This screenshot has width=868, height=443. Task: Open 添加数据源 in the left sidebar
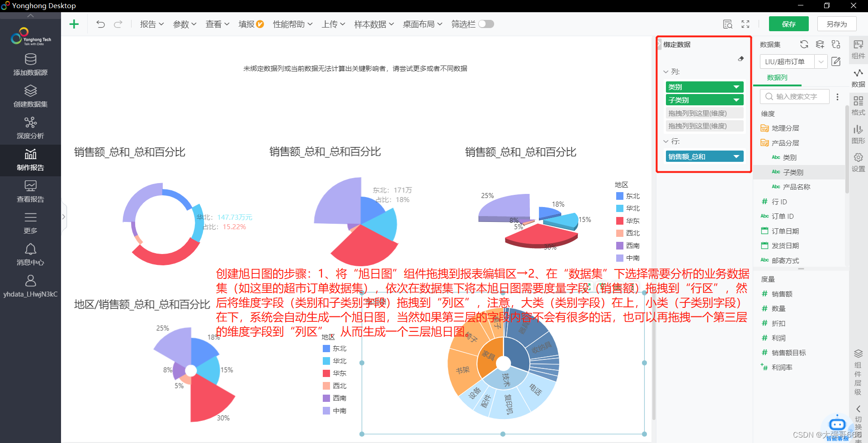click(30, 65)
